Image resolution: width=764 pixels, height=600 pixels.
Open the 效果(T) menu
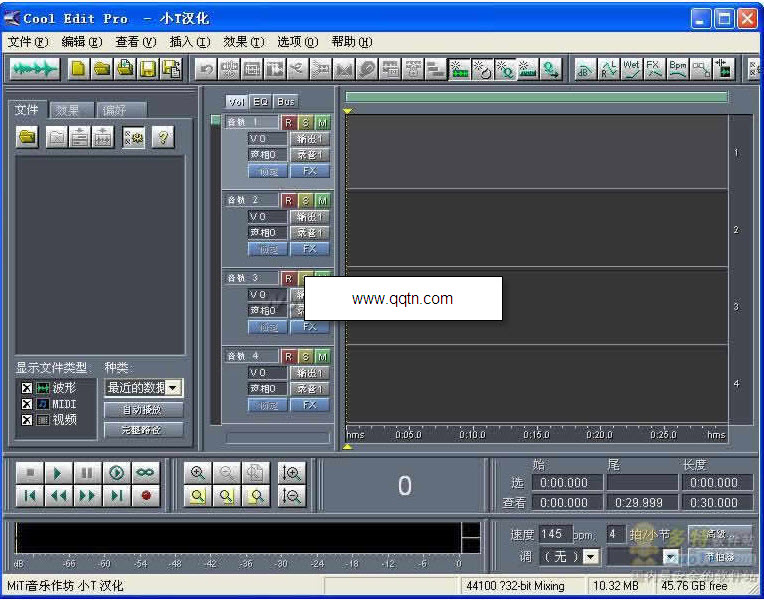[244, 42]
